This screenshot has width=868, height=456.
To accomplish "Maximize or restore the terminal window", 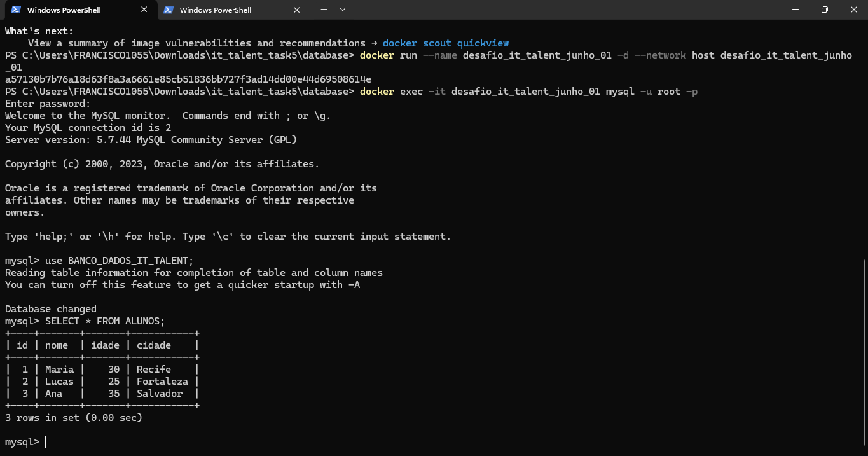I will tap(824, 10).
